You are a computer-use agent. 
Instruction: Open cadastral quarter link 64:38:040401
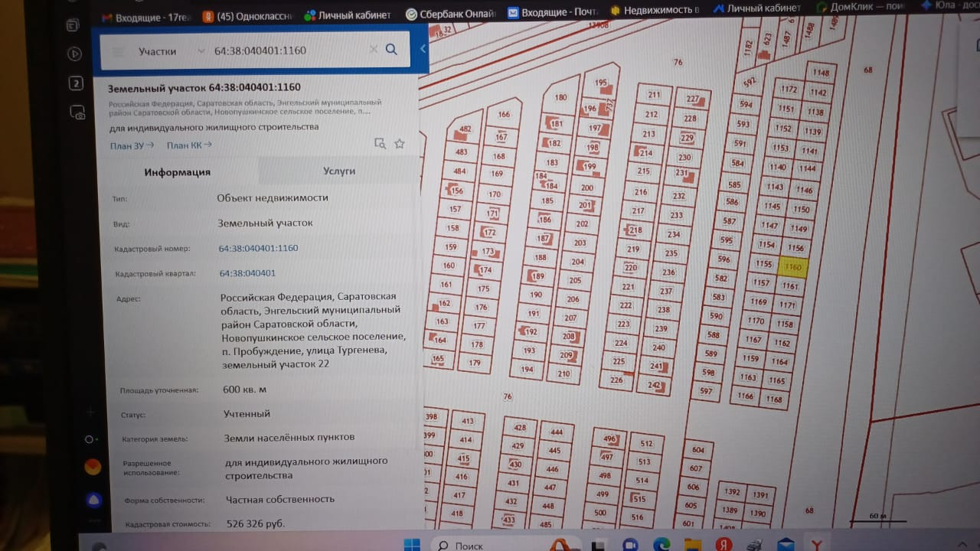click(x=247, y=273)
